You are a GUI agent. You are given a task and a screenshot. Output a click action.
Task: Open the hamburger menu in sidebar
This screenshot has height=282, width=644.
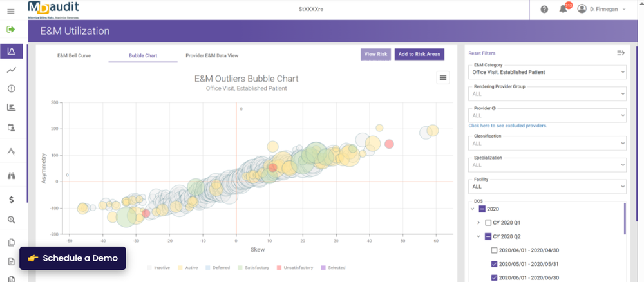tap(11, 12)
